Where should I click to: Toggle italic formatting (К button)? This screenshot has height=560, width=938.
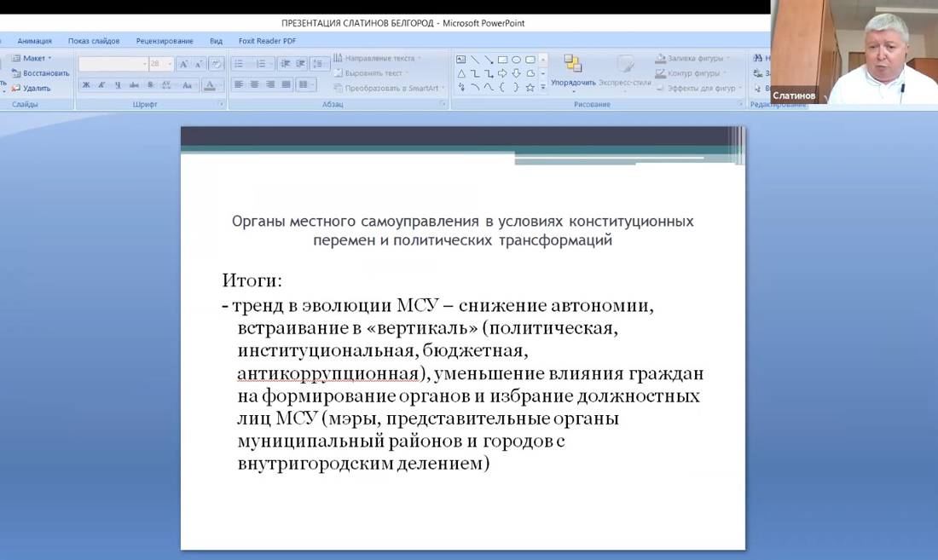(x=101, y=85)
